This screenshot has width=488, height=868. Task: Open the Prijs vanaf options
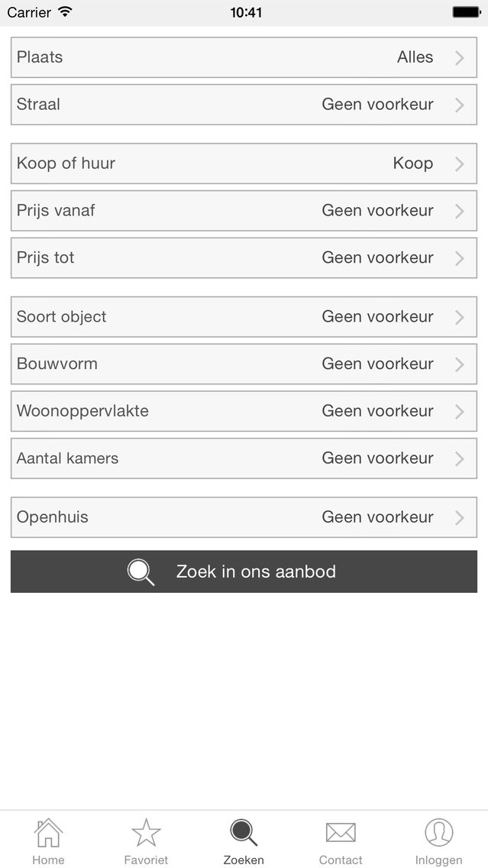(x=244, y=211)
